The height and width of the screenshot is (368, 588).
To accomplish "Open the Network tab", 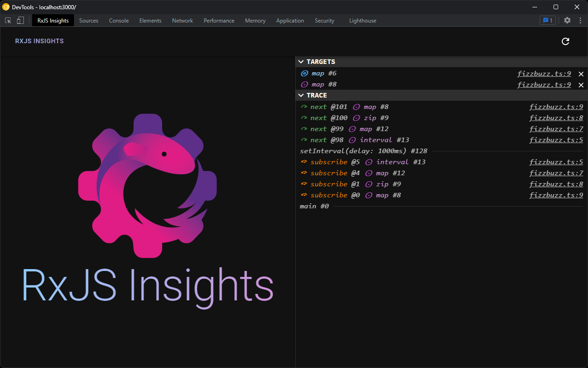I will coord(182,21).
